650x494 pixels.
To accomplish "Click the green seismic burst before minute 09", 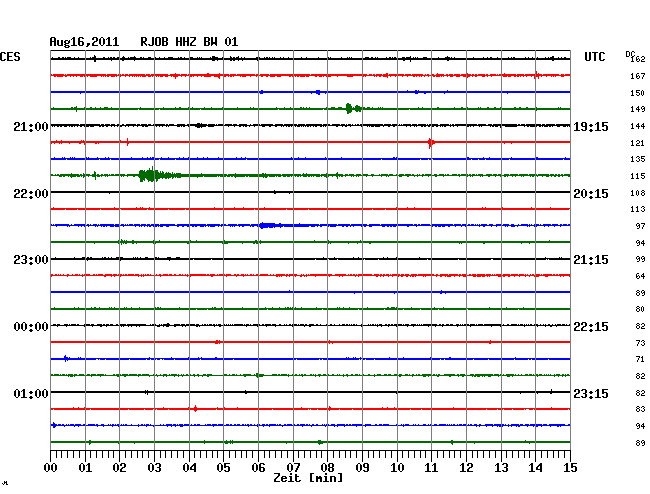I will coord(353,109).
